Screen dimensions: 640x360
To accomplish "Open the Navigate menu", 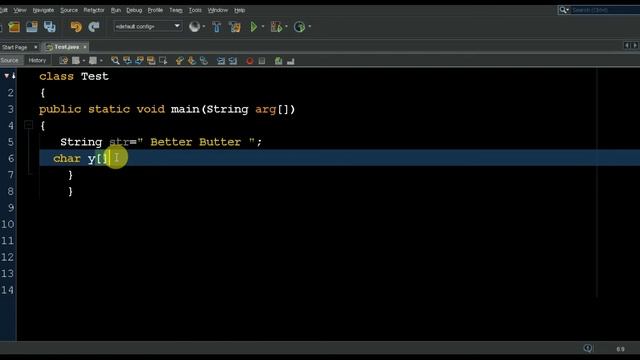I will point(43,10).
